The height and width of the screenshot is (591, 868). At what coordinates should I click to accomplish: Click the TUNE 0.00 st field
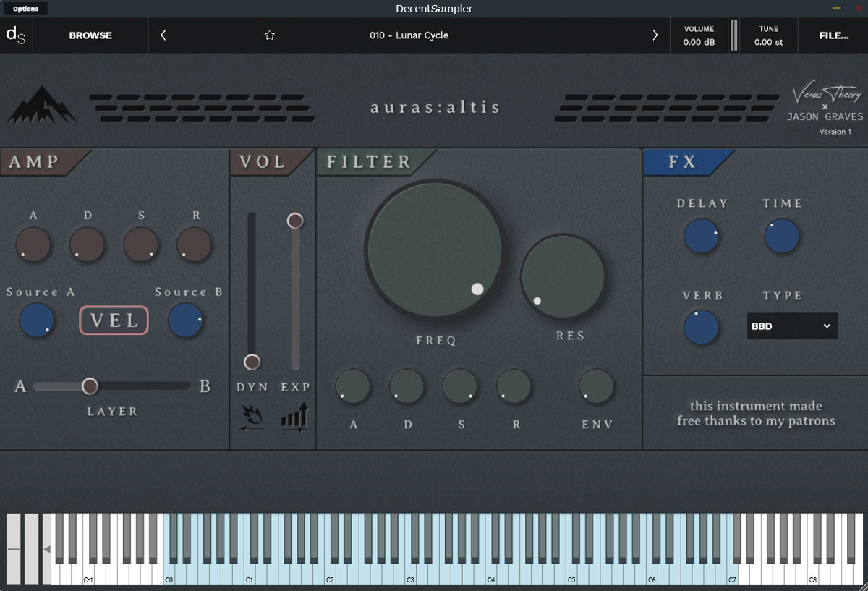[768, 35]
